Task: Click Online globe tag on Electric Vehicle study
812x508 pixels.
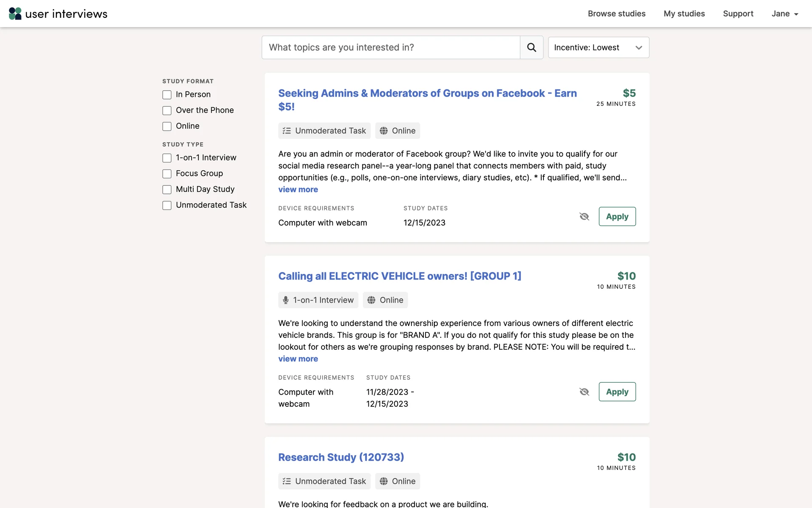Action: [x=385, y=300]
